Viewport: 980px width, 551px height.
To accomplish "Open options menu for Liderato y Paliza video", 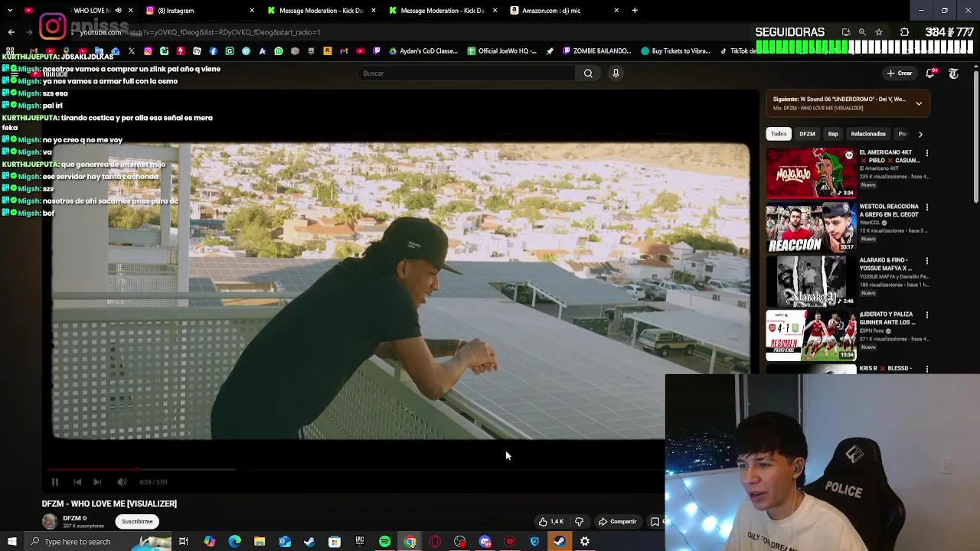I will pyautogui.click(x=927, y=315).
